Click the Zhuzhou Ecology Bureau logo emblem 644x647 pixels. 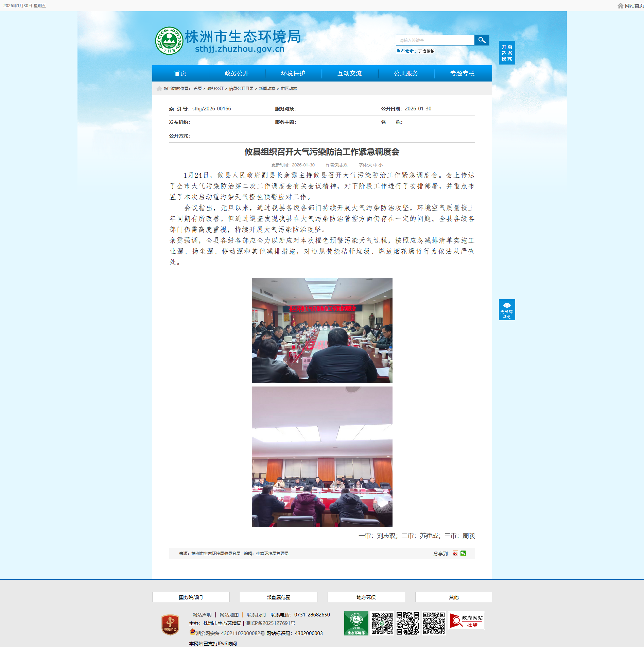coord(169,41)
